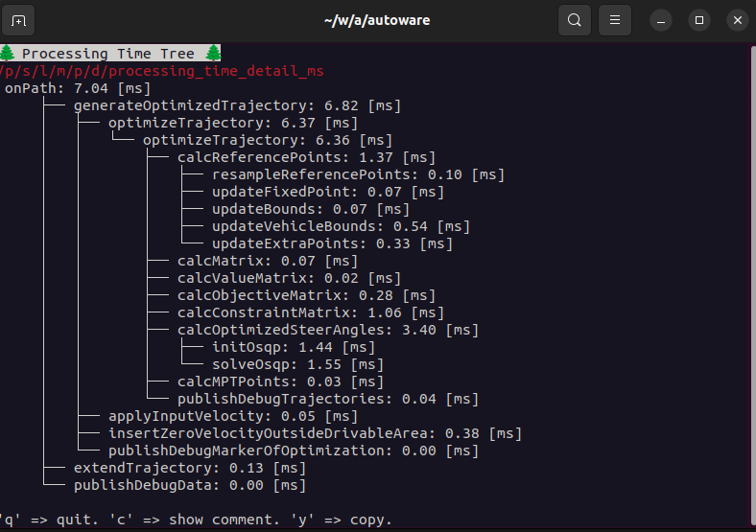Select the updateBounds: 0.07 row
The width and height of the screenshot is (756, 532).
311,209
